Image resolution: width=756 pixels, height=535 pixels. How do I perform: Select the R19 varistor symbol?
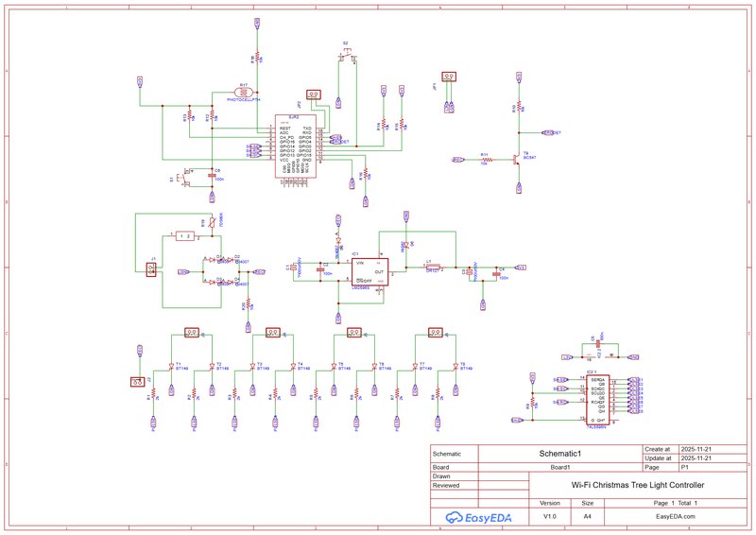tap(212, 222)
